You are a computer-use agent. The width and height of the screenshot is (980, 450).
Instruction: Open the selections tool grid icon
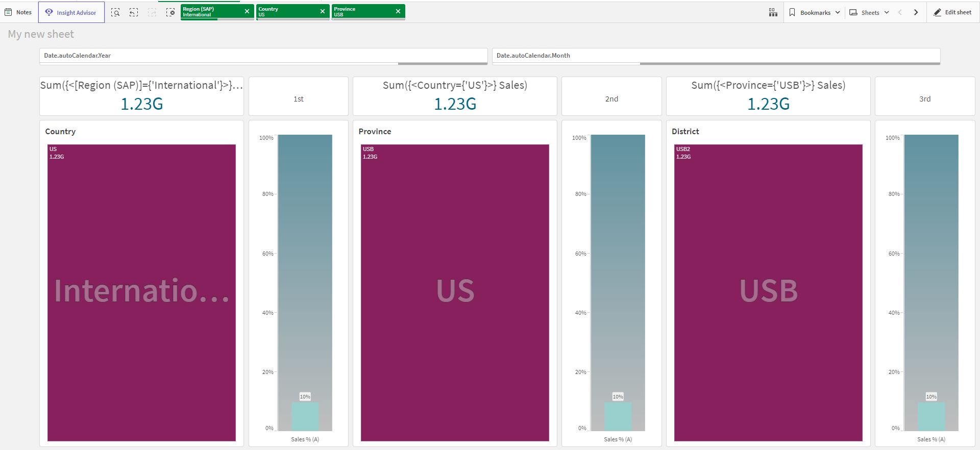pos(773,12)
